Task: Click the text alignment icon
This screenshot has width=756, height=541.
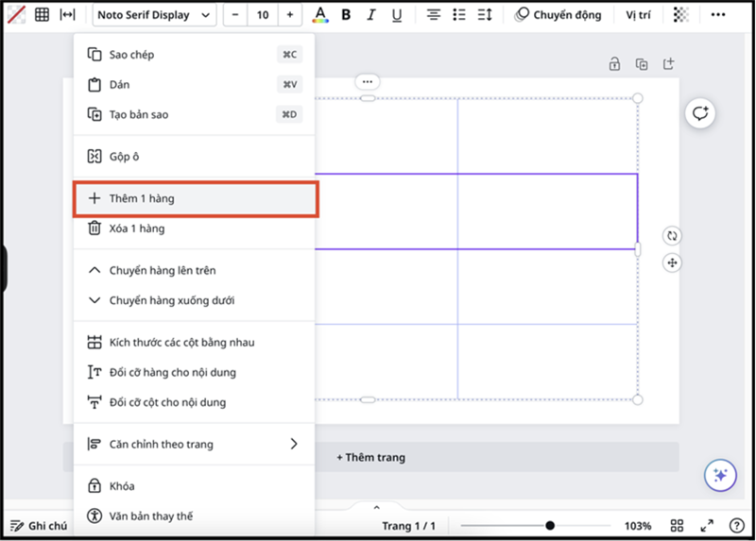Action: 433,15
